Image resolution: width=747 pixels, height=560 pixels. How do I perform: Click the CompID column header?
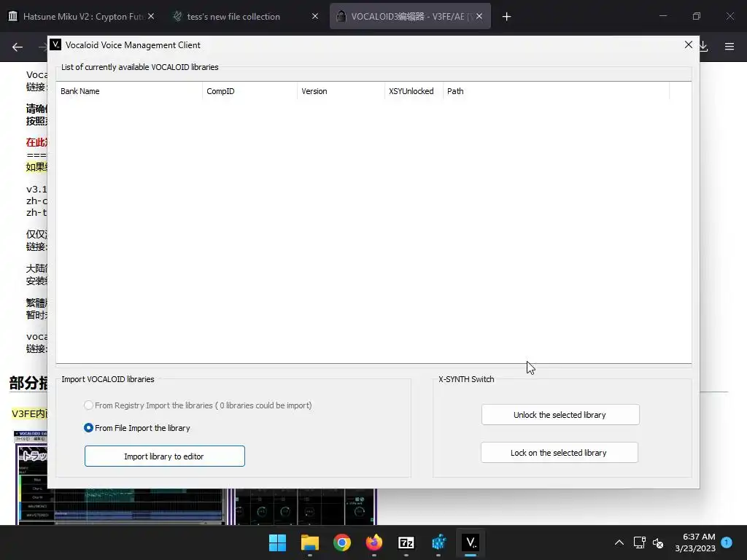click(x=249, y=91)
